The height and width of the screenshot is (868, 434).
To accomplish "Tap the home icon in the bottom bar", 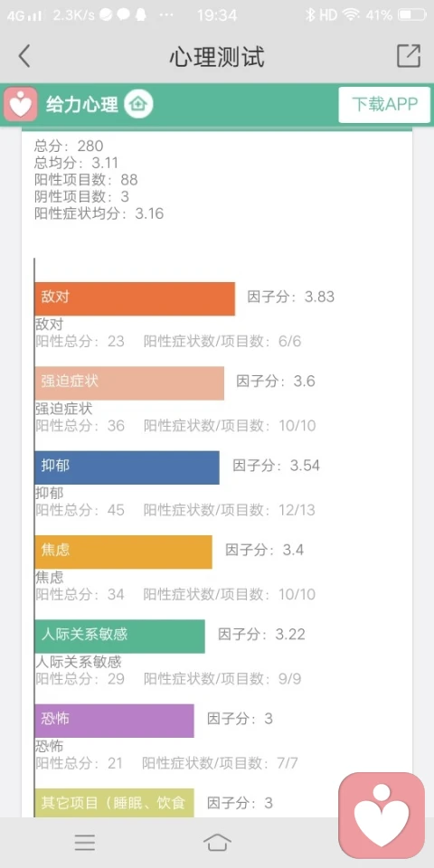I will tap(217, 842).
